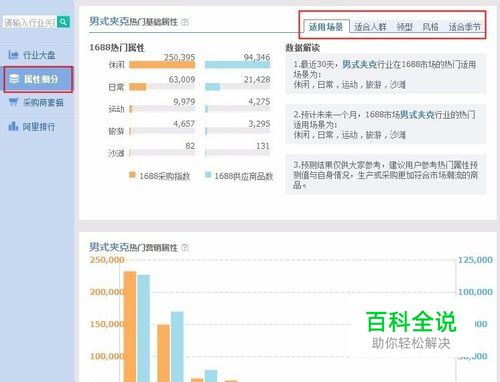This screenshot has height=382, width=500.
Task: Click the value 9,979
Action: 184,102
